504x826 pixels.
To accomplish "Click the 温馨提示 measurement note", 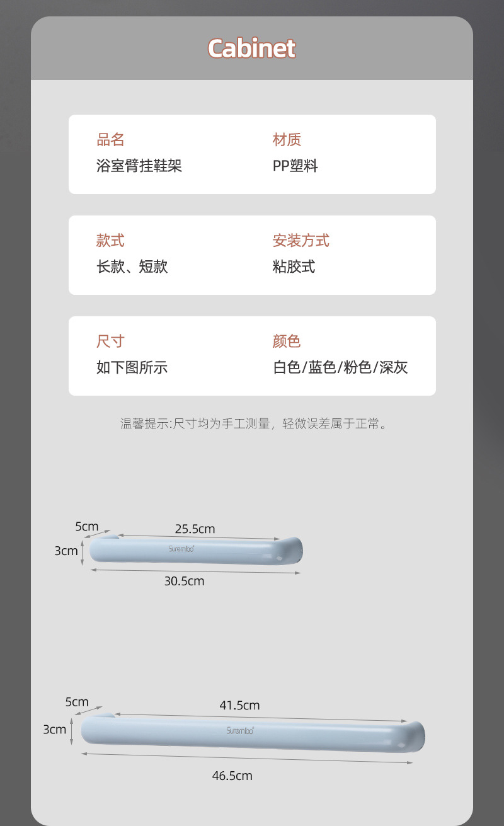I will pos(253,423).
